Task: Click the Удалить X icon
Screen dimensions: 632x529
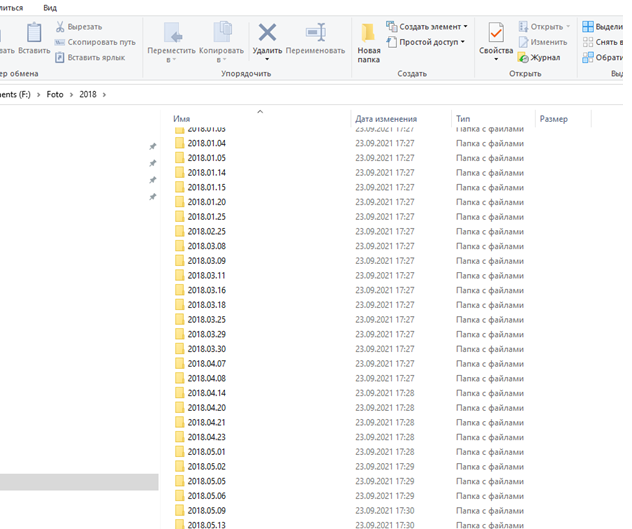Action: coord(267,32)
